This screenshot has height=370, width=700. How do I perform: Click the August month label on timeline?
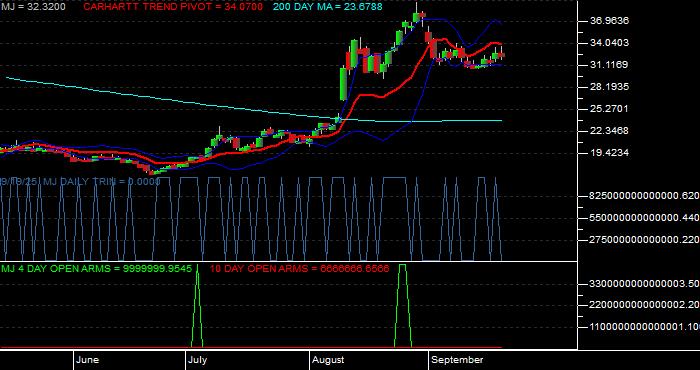tap(328, 360)
